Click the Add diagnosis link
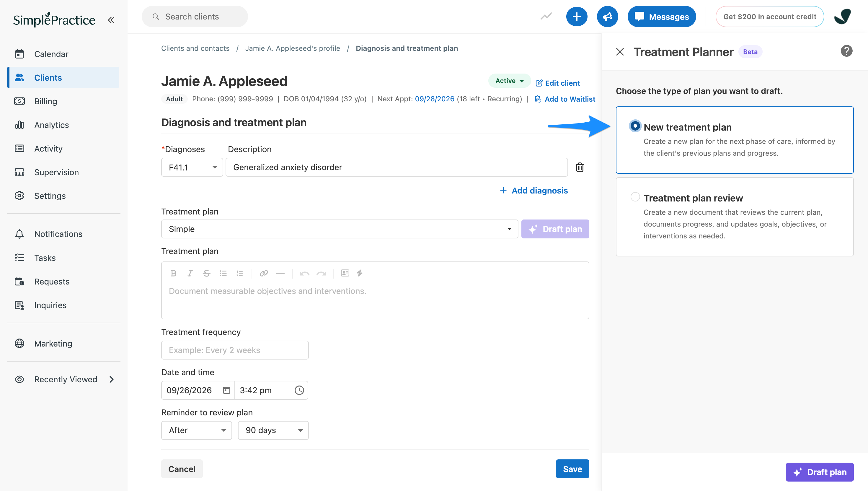The width and height of the screenshot is (868, 491). pyautogui.click(x=534, y=191)
